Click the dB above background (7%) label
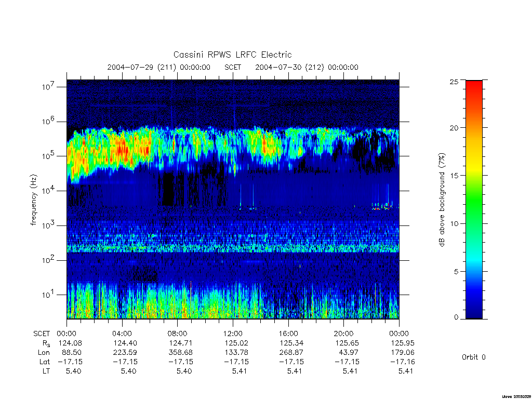The width and height of the screenshot is (532, 399). pyautogui.click(x=442, y=200)
